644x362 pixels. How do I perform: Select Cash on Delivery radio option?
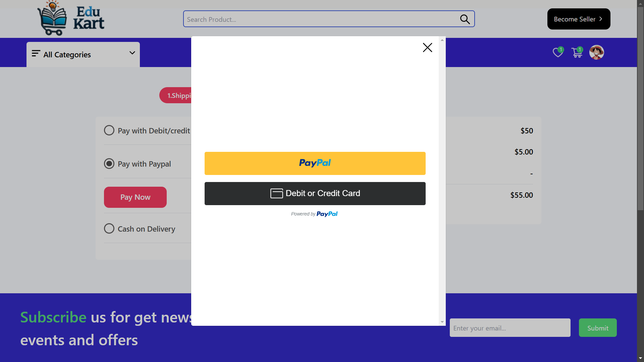[x=109, y=229]
